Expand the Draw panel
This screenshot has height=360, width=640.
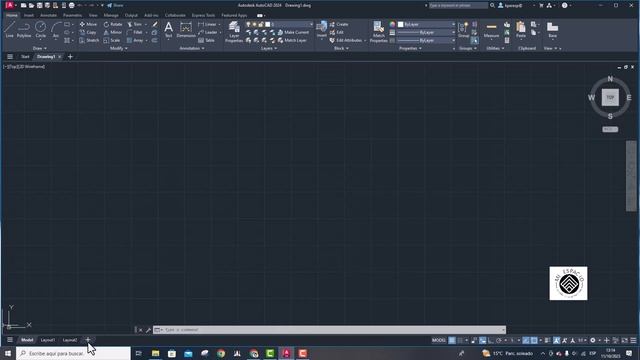click(x=40, y=48)
